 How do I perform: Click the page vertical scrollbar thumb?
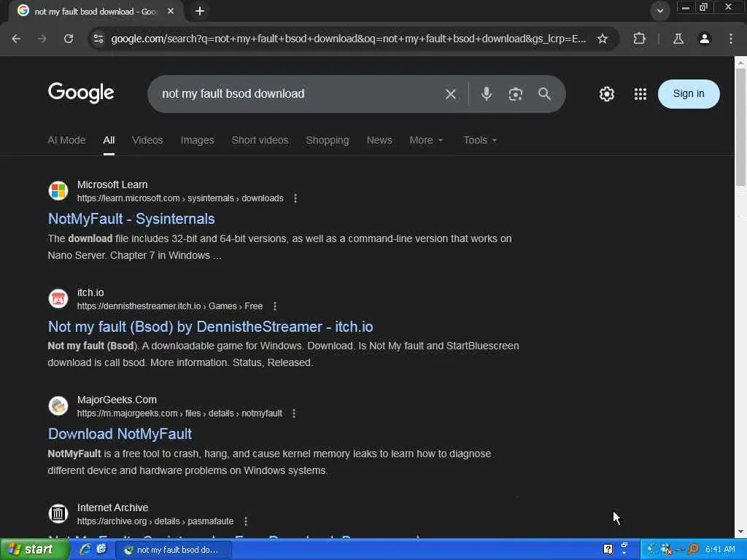[740, 127]
